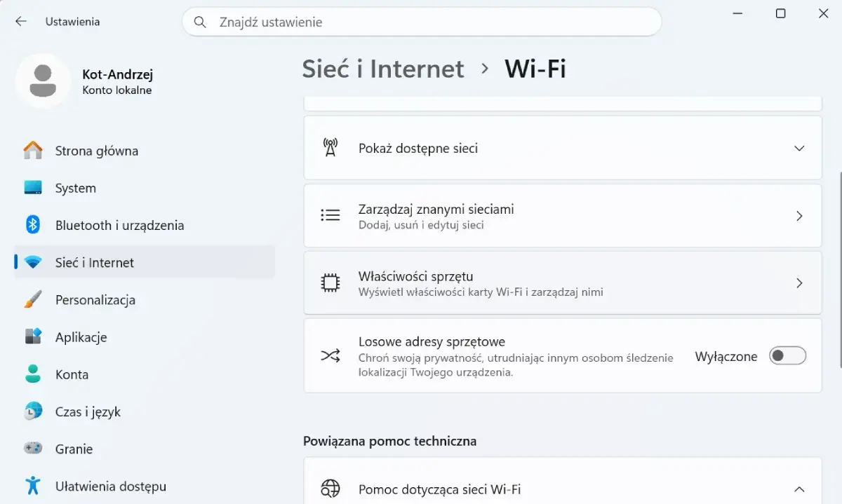This screenshot has width=842, height=504.
Task: Open Właściwości sprzętu page
Action: (563, 283)
